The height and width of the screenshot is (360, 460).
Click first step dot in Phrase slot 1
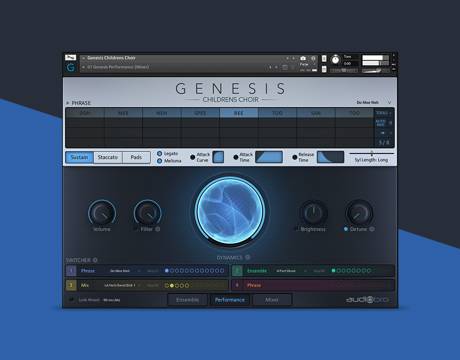(167, 271)
